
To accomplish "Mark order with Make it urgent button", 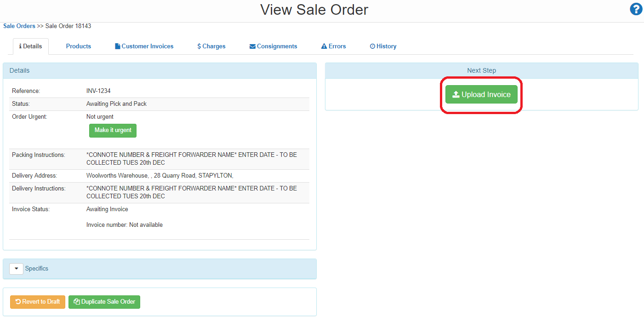I will [113, 130].
